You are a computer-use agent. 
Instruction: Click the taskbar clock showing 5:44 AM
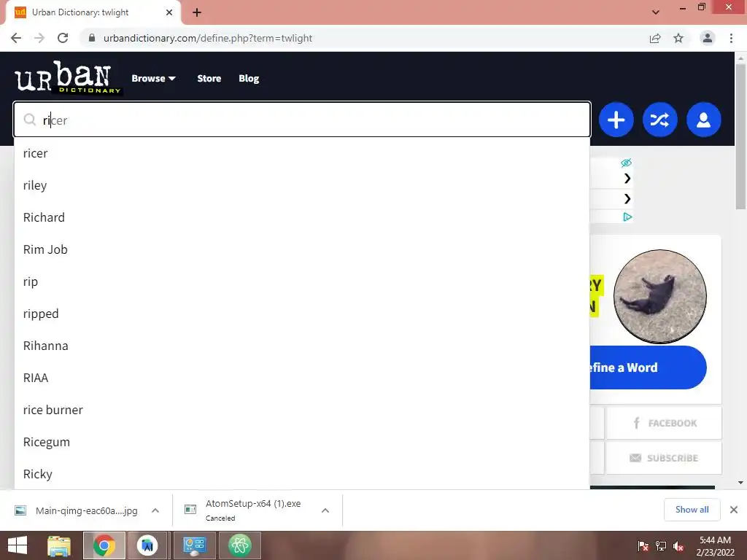715,545
